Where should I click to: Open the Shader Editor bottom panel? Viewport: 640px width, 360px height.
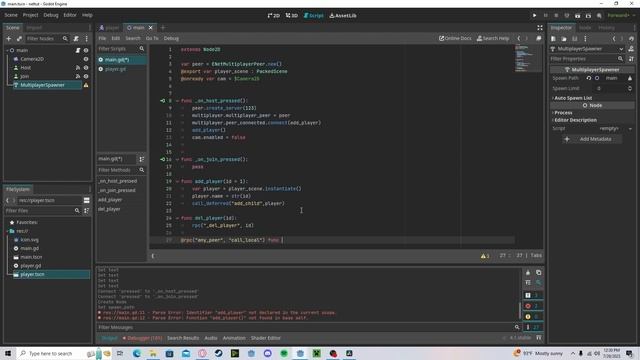(x=266, y=338)
